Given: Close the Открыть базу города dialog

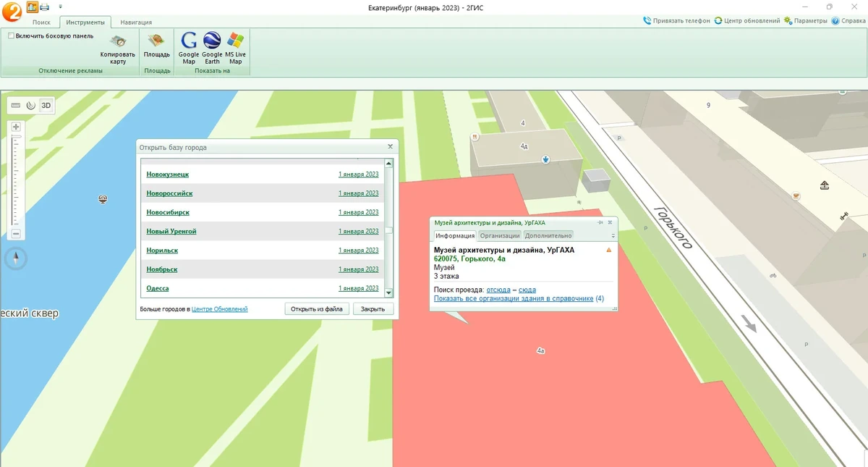Looking at the screenshot, I should click(391, 147).
